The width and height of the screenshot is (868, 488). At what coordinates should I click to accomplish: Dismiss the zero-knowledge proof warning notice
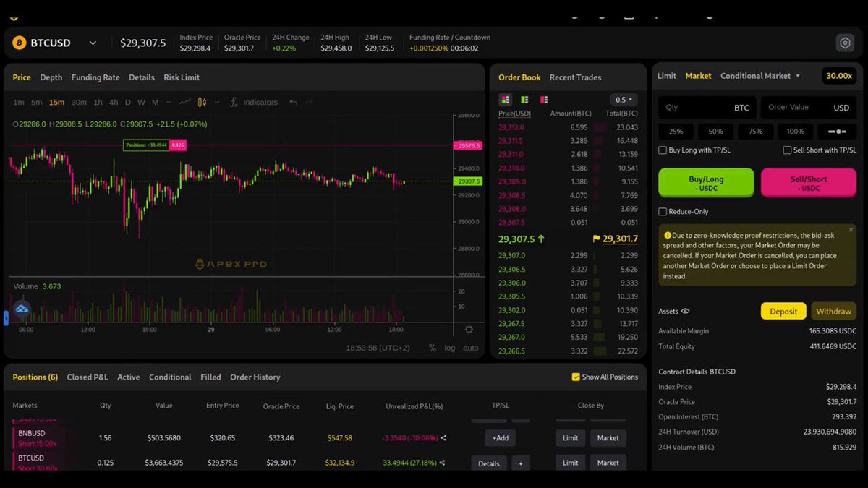pyautogui.click(x=851, y=230)
